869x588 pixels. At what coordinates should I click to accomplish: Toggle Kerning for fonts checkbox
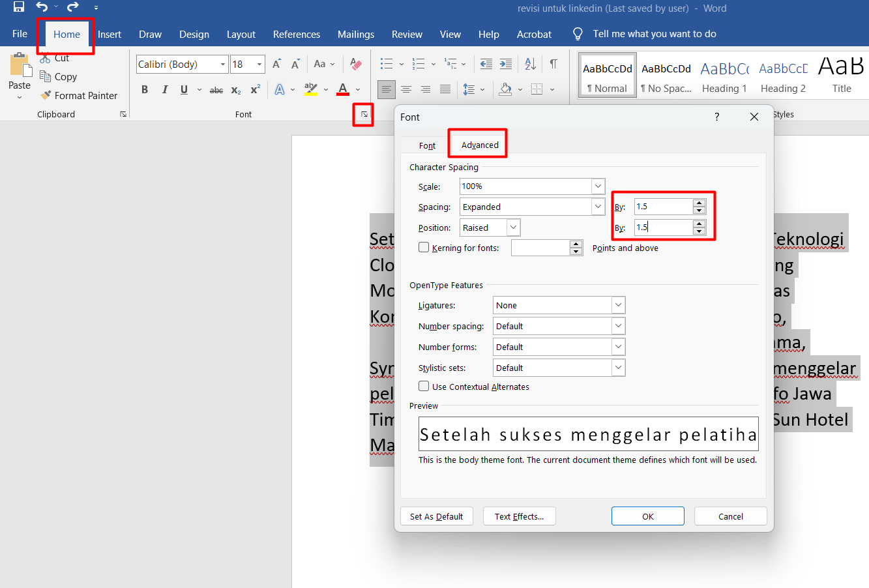[424, 247]
